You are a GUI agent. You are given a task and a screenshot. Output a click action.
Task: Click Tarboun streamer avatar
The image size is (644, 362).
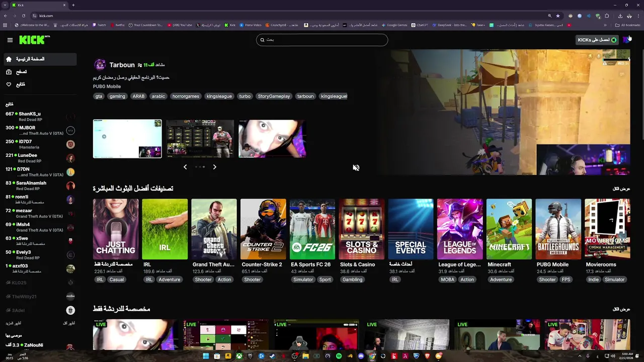(100, 65)
